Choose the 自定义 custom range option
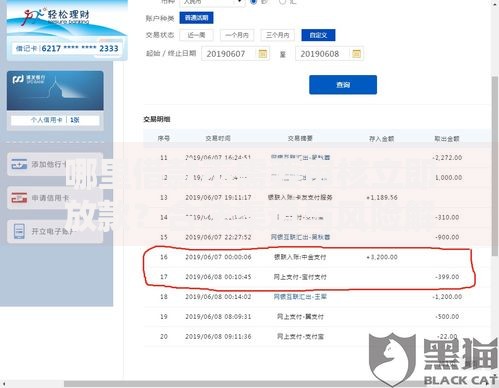This screenshot has width=499, height=388. click(x=318, y=35)
